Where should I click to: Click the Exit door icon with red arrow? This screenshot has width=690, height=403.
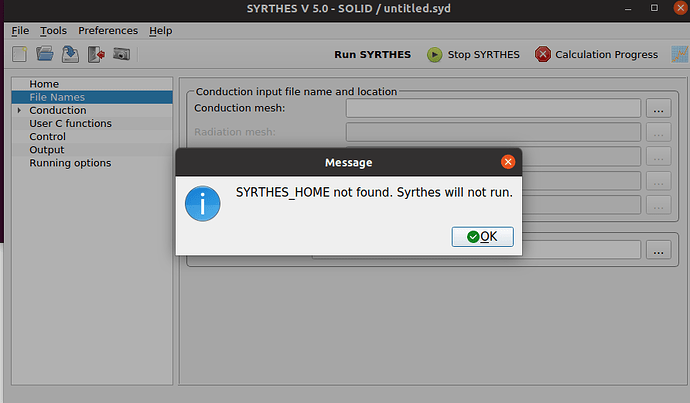(96, 54)
